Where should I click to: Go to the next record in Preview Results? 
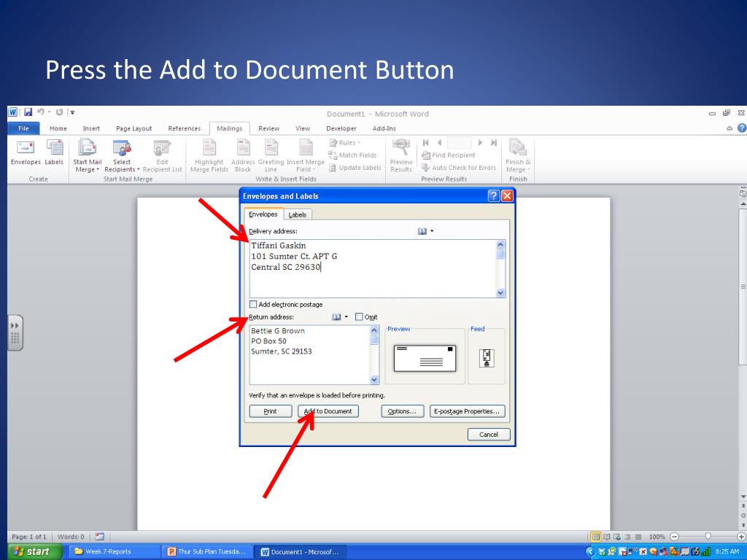pyautogui.click(x=480, y=142)
